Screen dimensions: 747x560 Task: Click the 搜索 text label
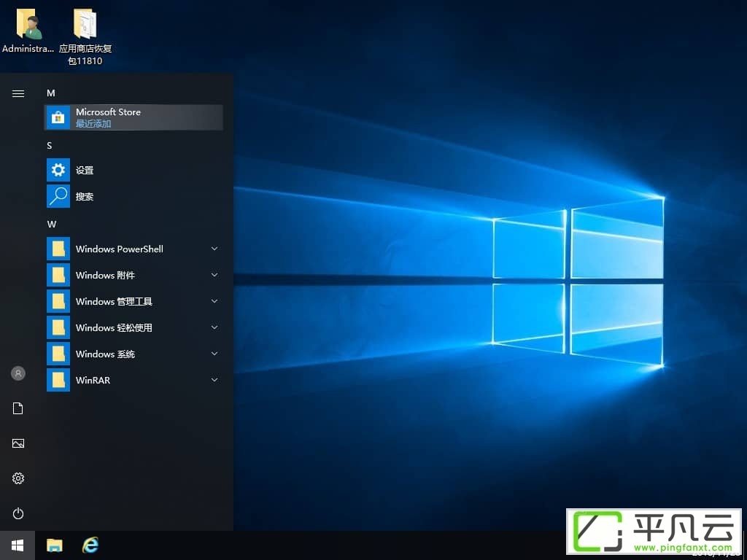click(85, 196)
